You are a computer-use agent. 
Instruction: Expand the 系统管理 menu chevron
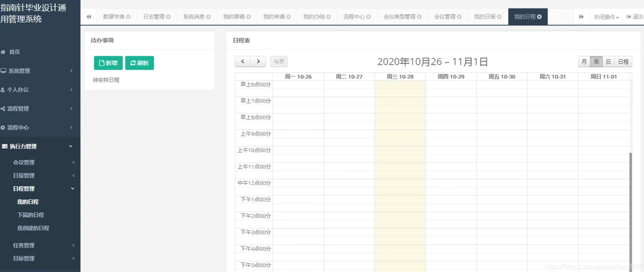(71, 71)
